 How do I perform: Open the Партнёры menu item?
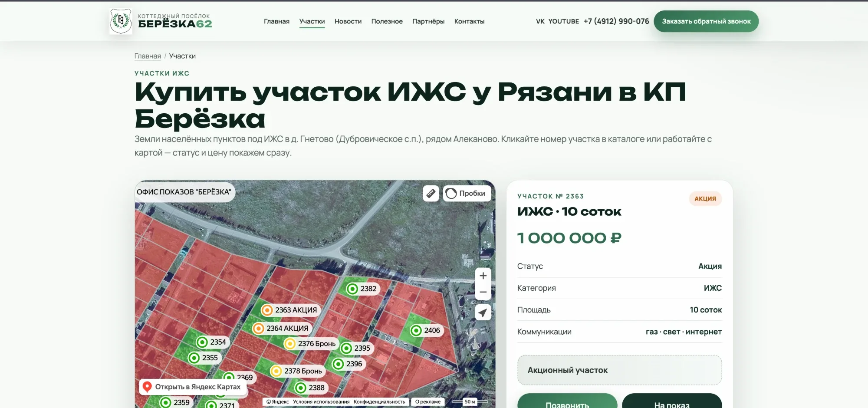coord(428,21)
